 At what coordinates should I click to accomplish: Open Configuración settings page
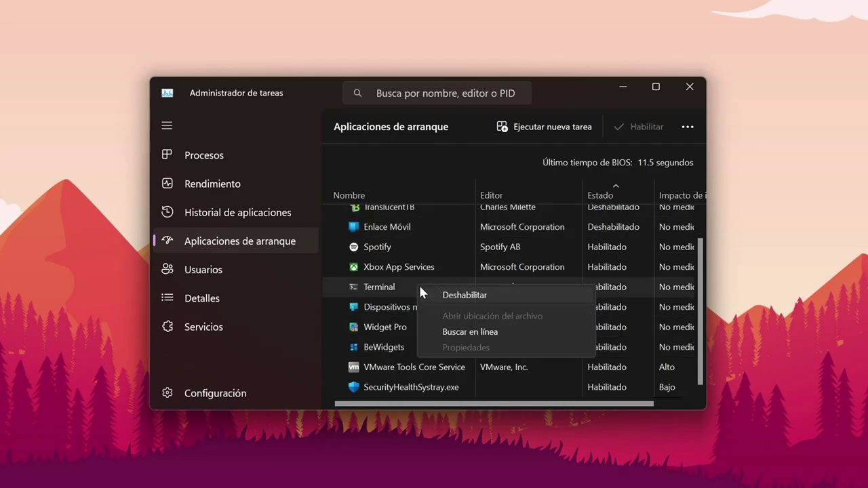pyautogui.click(x=236, y=392)
